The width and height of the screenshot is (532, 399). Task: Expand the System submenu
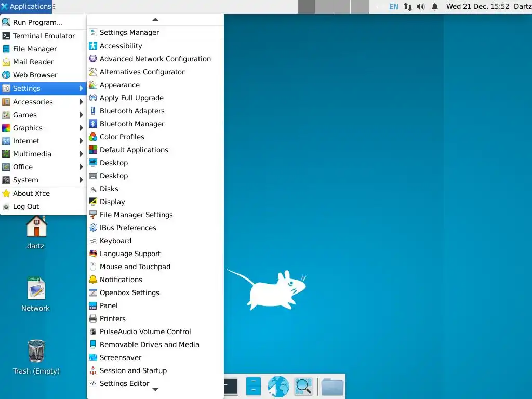pos(43,179)
